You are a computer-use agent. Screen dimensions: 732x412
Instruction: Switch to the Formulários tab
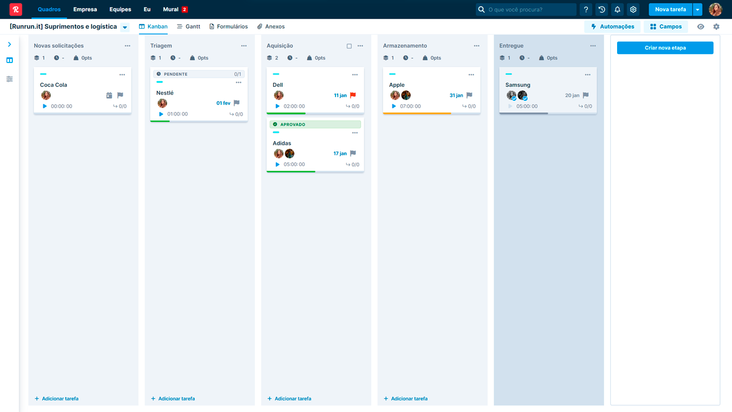[x=228, y=27]
